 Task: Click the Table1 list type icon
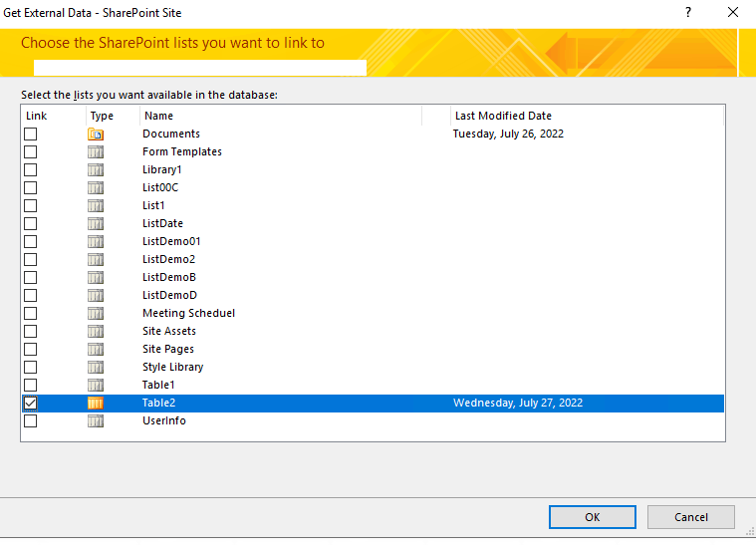pos(96,385)
